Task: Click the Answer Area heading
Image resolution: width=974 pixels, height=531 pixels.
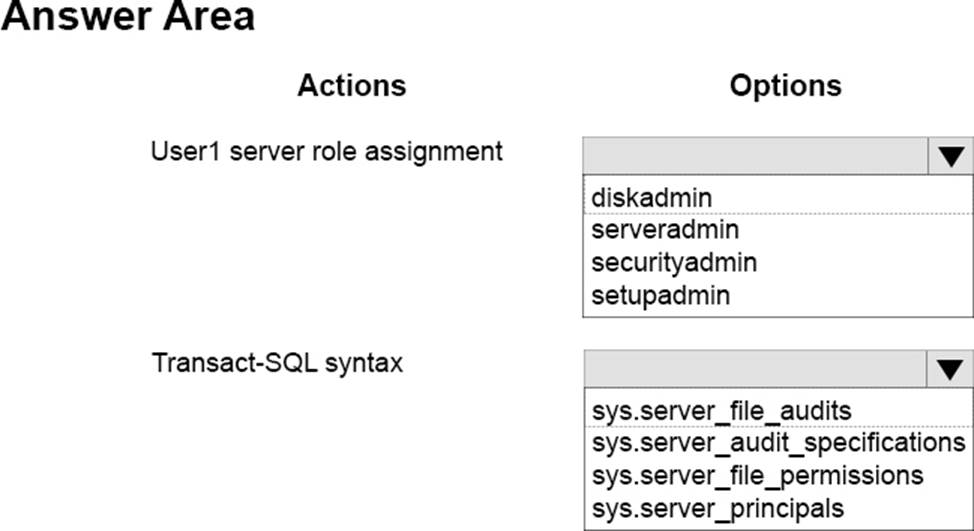Action: pos(127,18)
